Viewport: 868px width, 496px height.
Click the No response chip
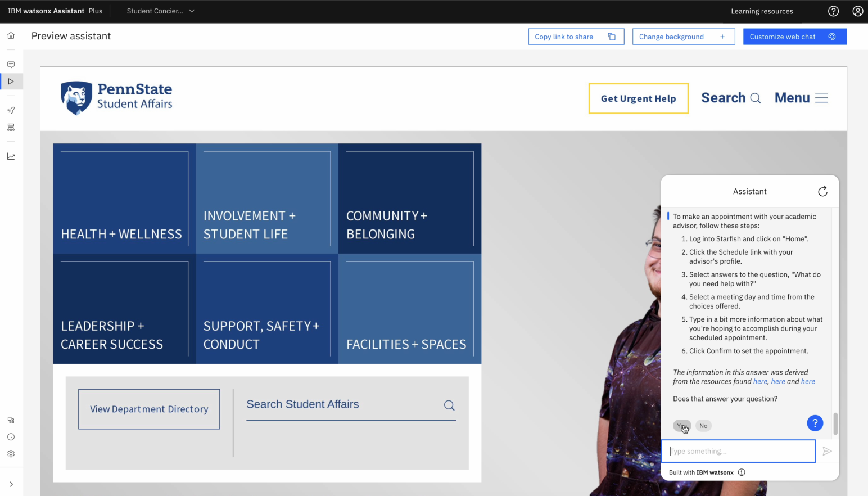coord(703,426)
